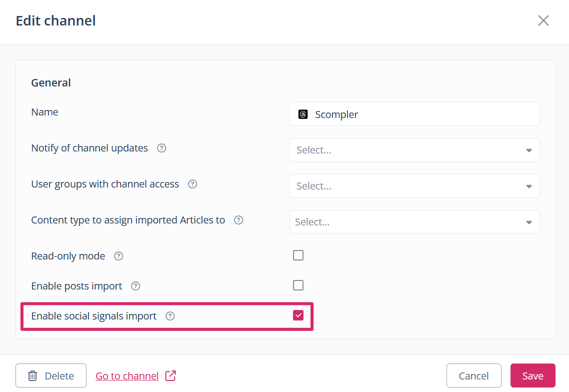Click the help icon beside Notify of channel updates
This screenshot has height=392, width=569.
coord(161,148)
